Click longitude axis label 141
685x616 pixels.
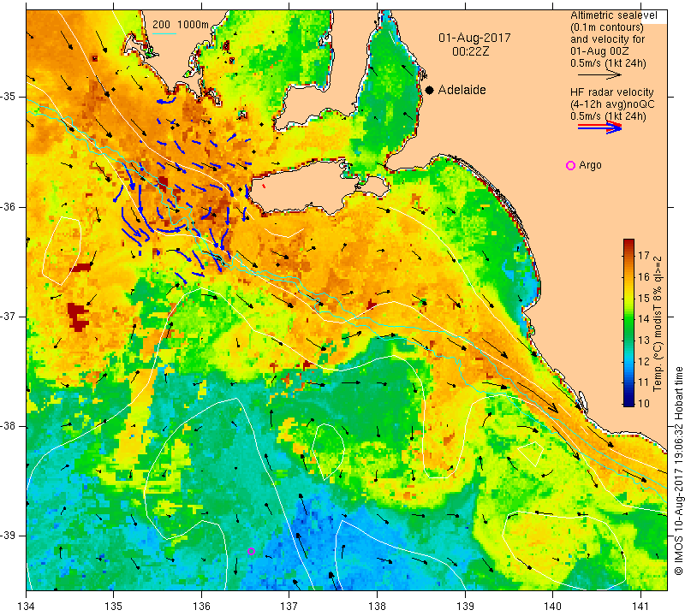click(x=640, y=607)
